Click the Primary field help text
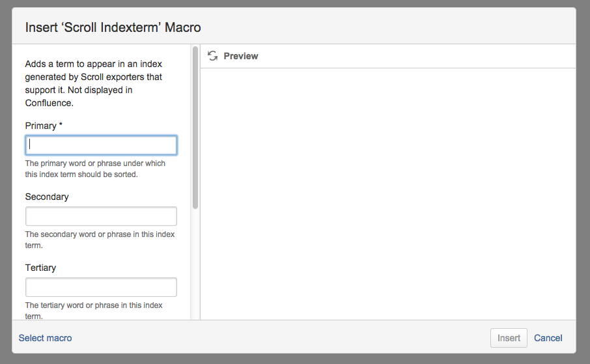590x364 pixels. coord(95,169)
